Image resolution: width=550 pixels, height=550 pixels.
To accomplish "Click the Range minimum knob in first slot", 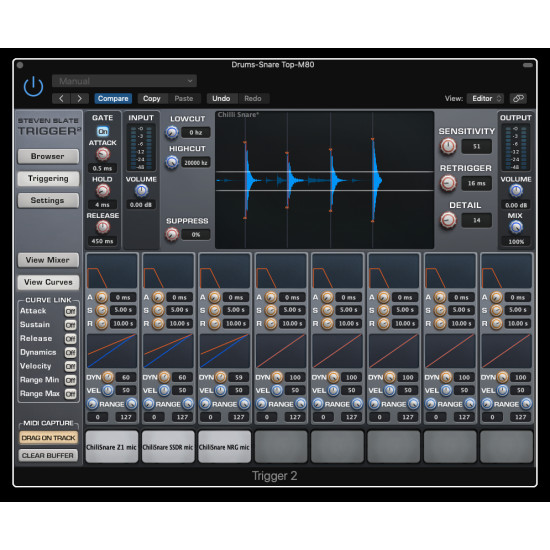I will pyautogui.click(x=92, y=404).
